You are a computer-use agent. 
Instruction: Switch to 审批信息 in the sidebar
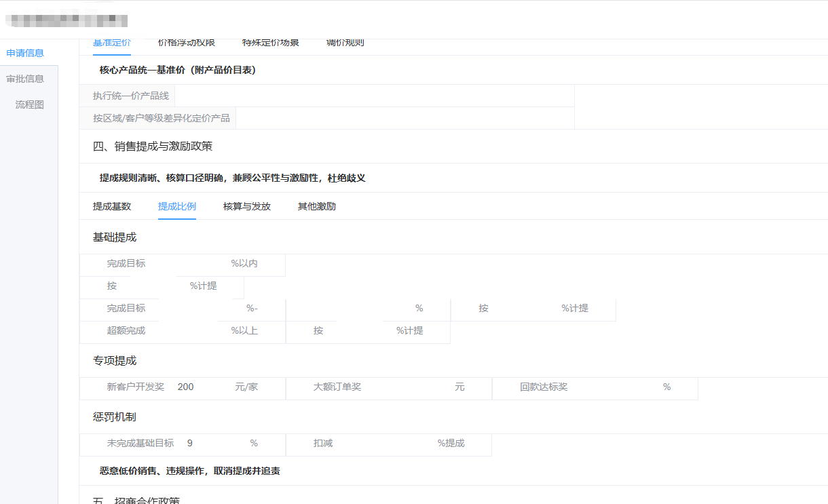25,79
